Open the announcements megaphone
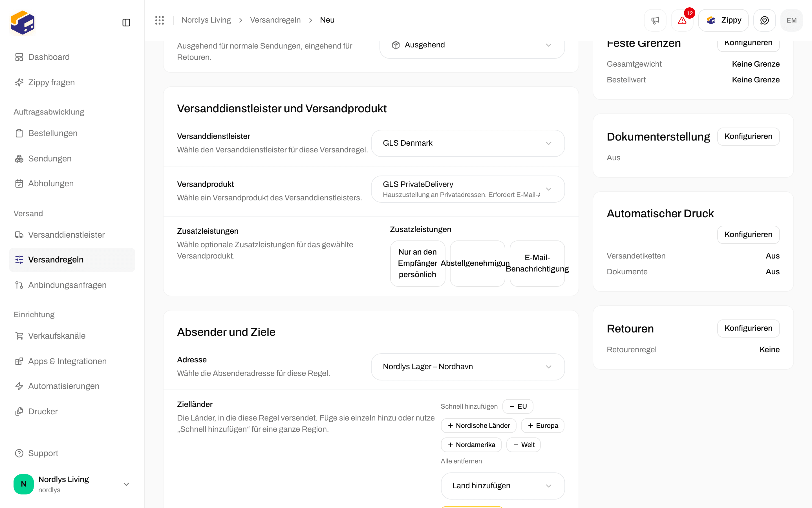The height and width of the screenshot is (508, 812). 655,20
